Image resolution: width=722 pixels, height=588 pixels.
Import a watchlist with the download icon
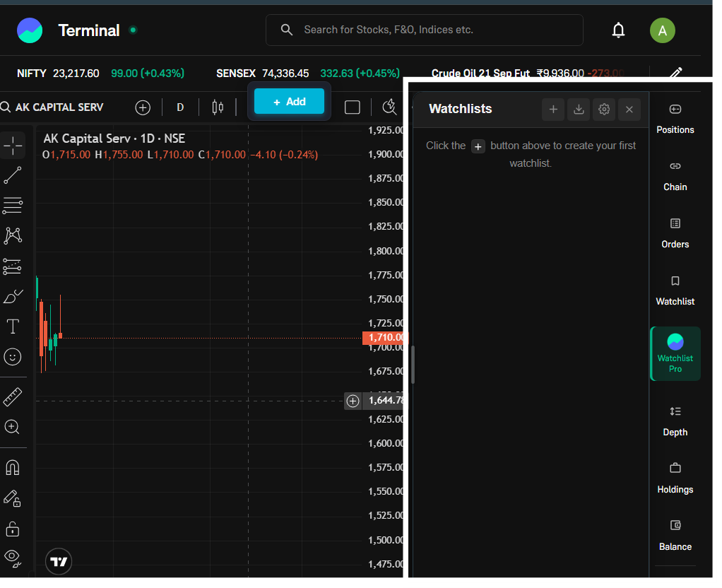pyautogui.click(x=579, y=110)
